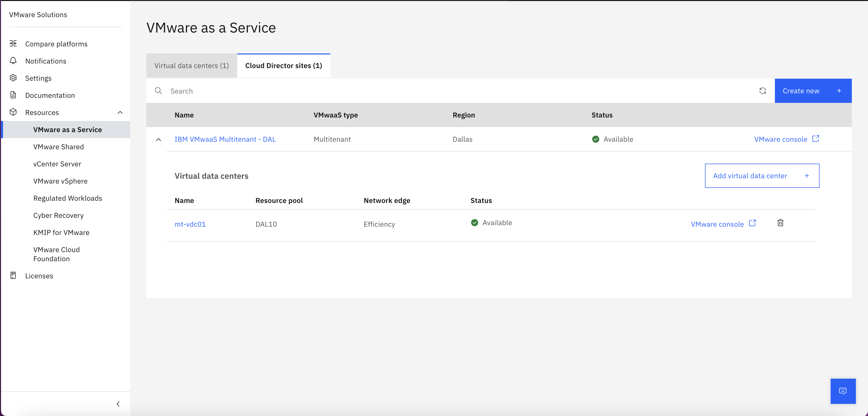Click the Create new button
Screen dimensions: 868x416
coord(812,91)
